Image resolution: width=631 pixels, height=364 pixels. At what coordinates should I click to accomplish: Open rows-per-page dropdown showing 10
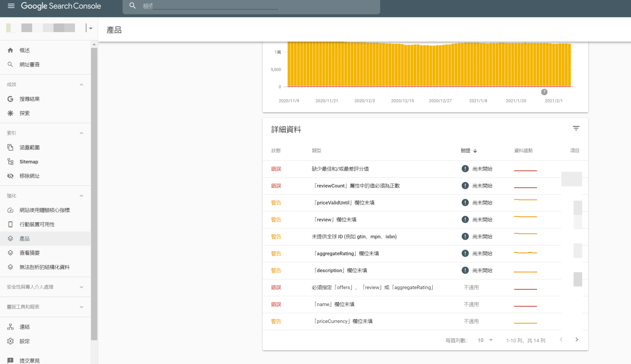tap(485, 340)
